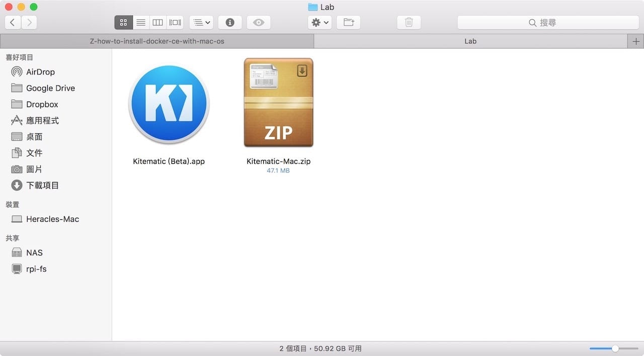644x356 pixels.
Task: Click the search field
Action: tap(547, 23)
